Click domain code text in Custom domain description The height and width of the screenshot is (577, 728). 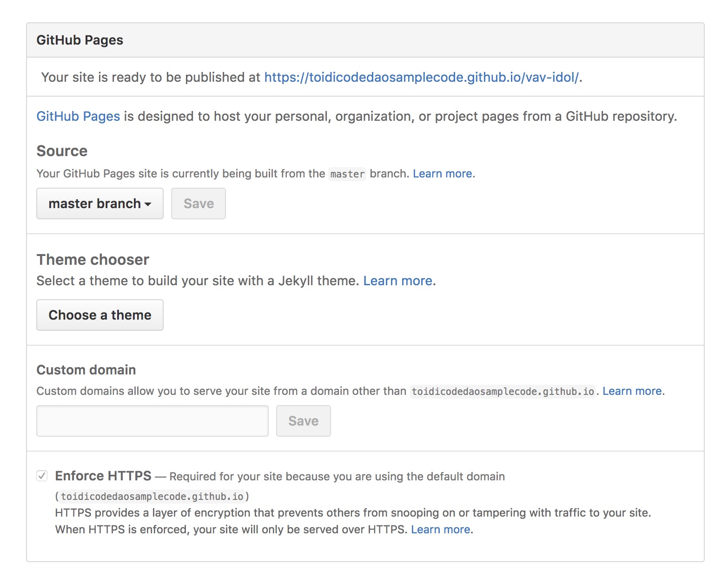(503, 392)
